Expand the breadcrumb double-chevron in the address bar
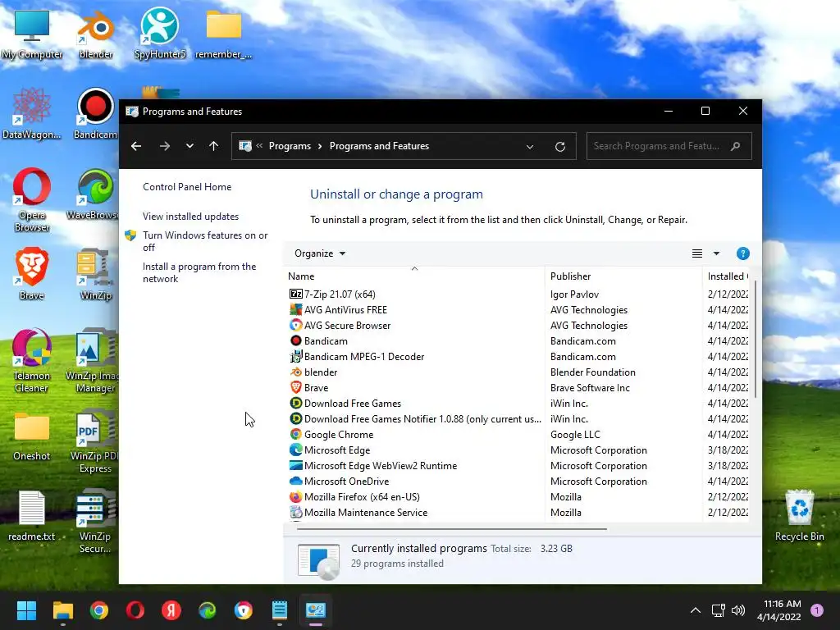This screenshot has height=630, width=840. 259,146
